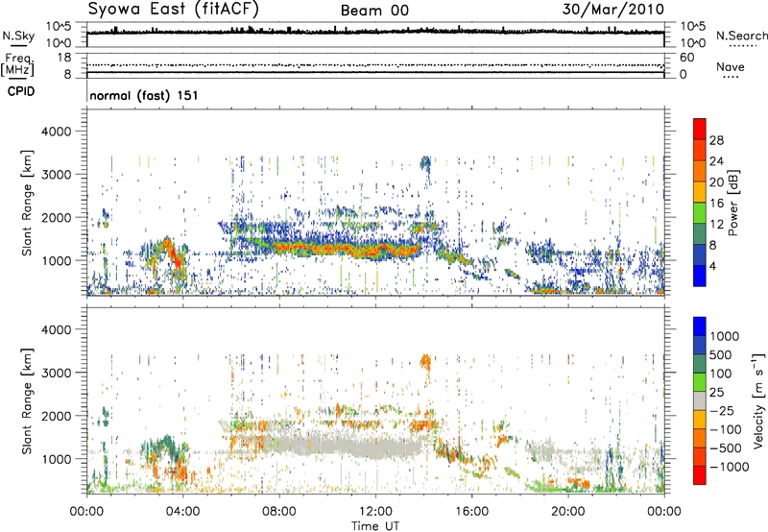Image resolution: width=768 pixels, height=532 pixels.
Task: Click the text 'normal (fast) 151'
Action: pyautogui.click(x=144, y=95)
